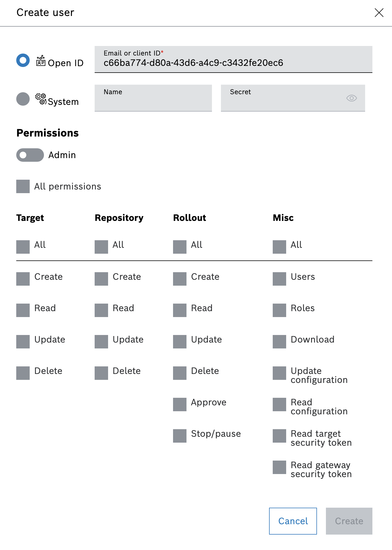Image resolution: width=392 pixels, height=550 pixels.
Task: Check Target Delete permission
Action: pyautogui.click(x=23, y=373)
